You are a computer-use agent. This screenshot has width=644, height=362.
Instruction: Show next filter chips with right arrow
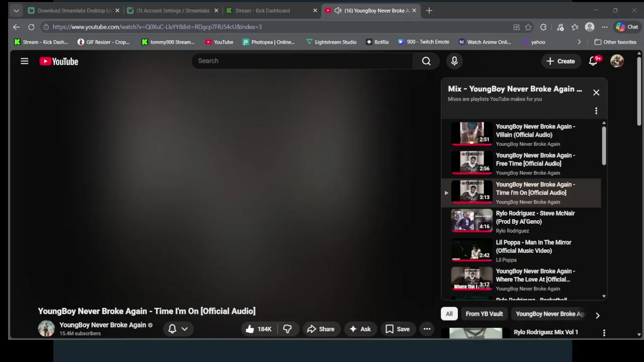click(597, 315)
